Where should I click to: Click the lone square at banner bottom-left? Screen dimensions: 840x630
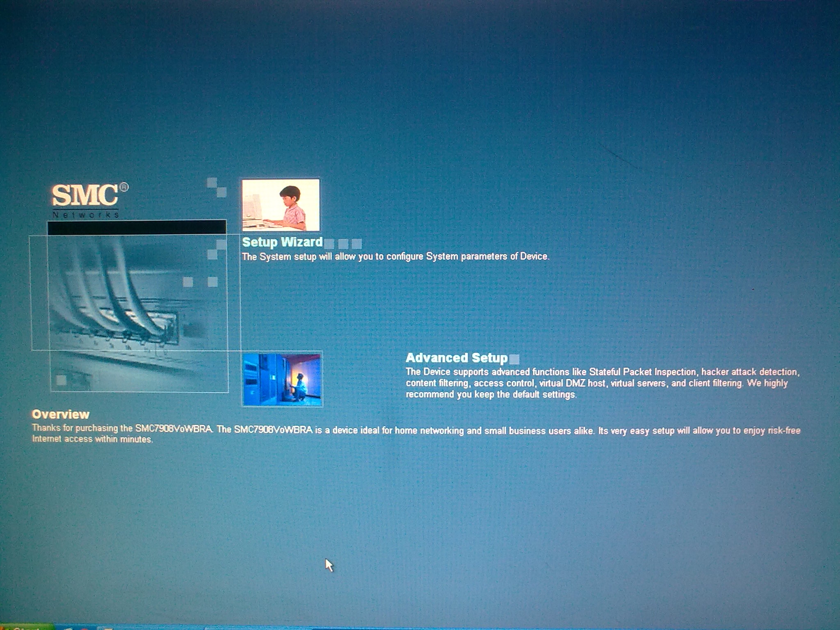tap(62, 380)
